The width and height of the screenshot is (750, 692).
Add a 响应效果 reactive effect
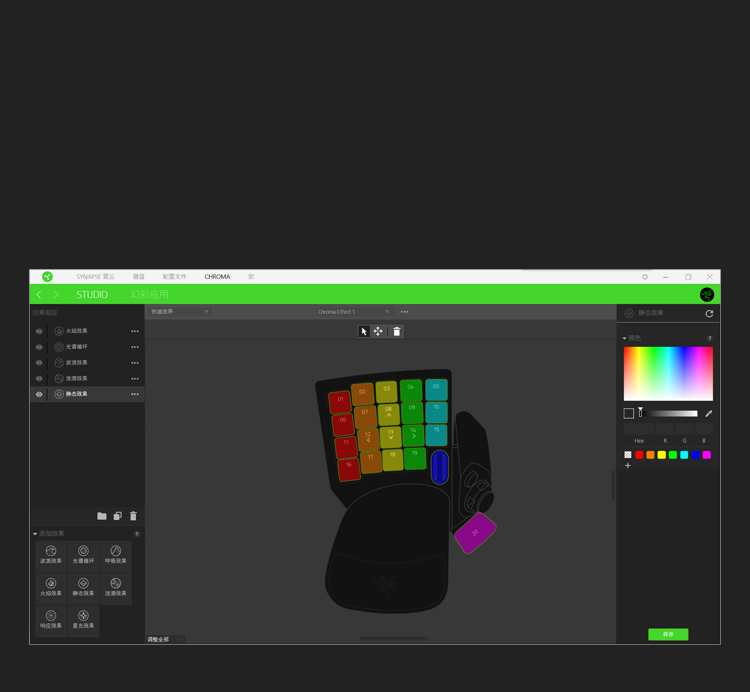51,621
